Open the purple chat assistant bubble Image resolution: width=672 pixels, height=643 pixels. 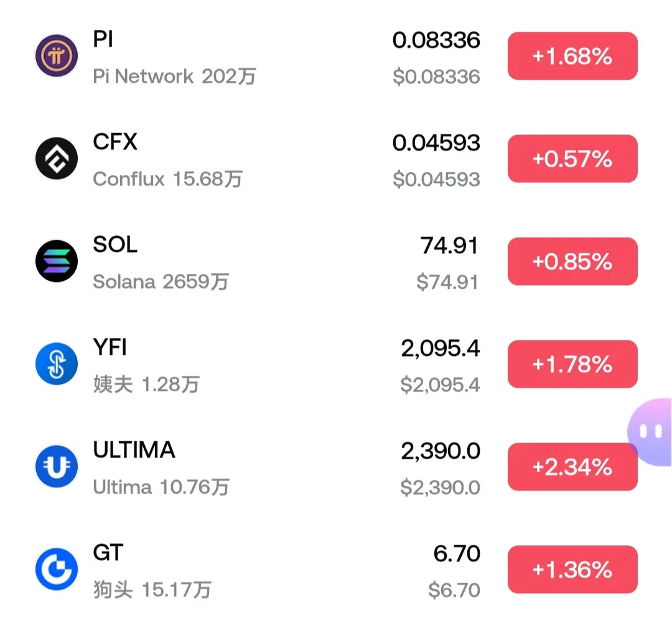coord(651,432)
